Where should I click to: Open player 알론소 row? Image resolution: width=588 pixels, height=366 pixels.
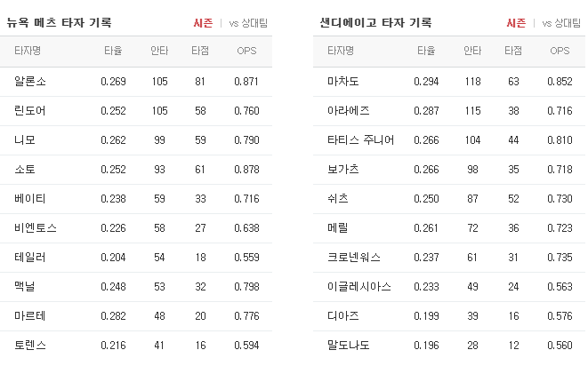point(136,82)
